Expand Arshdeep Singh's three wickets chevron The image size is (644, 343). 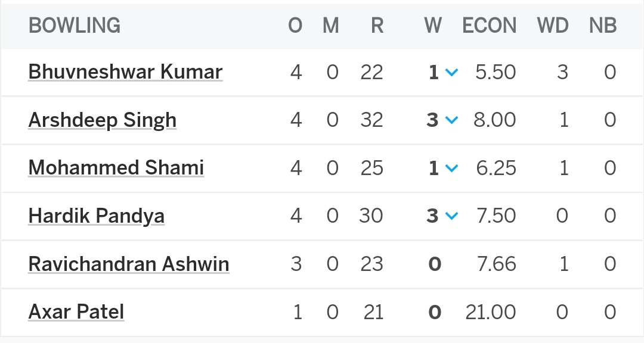pyautogui.click(x=451, y=120)
